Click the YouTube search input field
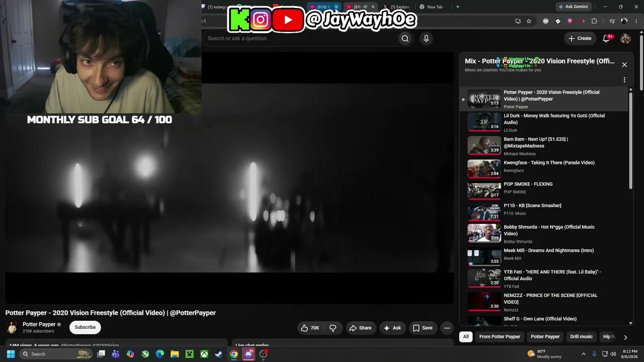Image resolution: width=644 pixels, height=362 pixels. 300,39
